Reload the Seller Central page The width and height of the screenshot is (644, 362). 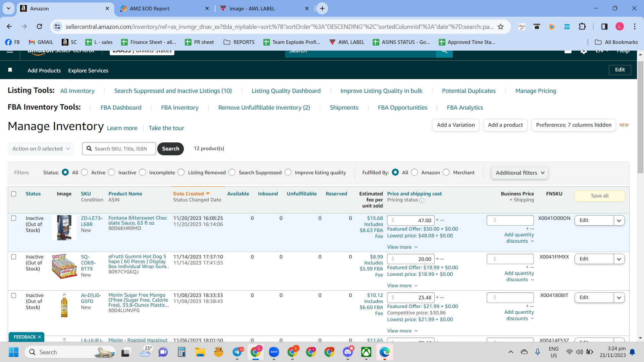click(40, 26)
